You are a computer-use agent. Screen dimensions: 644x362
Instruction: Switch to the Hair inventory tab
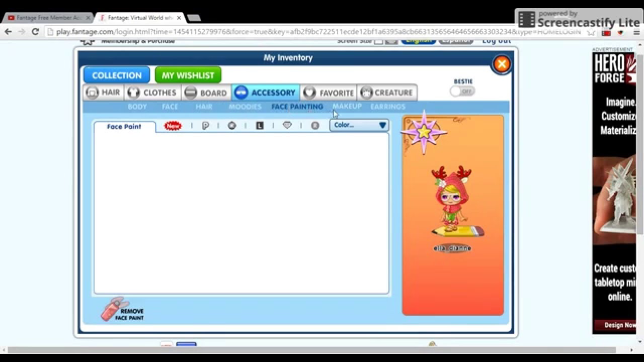point(104,93)
